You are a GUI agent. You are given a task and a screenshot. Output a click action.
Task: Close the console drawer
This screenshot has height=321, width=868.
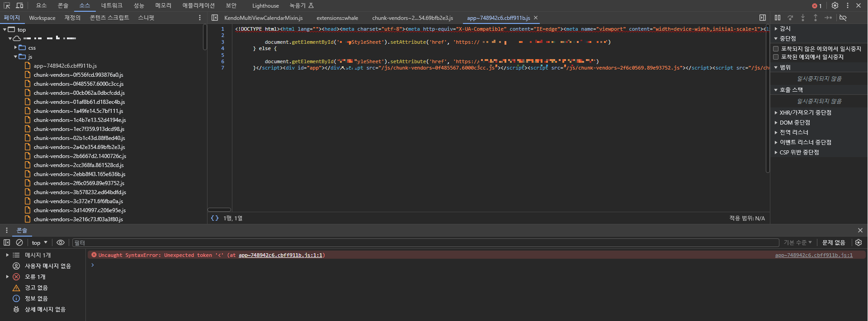pos(860,230)
